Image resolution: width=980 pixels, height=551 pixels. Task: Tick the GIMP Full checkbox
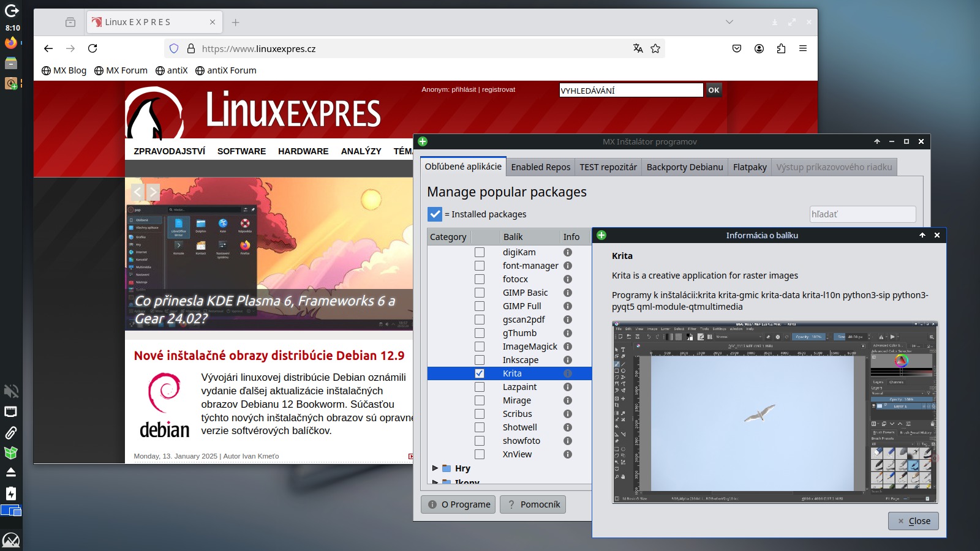(x=480, y=306)
